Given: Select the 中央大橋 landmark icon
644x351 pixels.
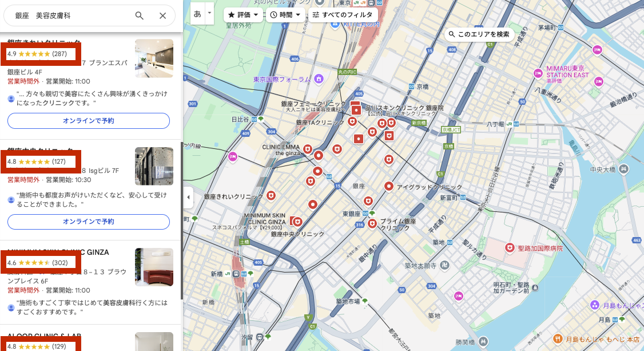Looking at the screenshot, I should tap(623, 169).
